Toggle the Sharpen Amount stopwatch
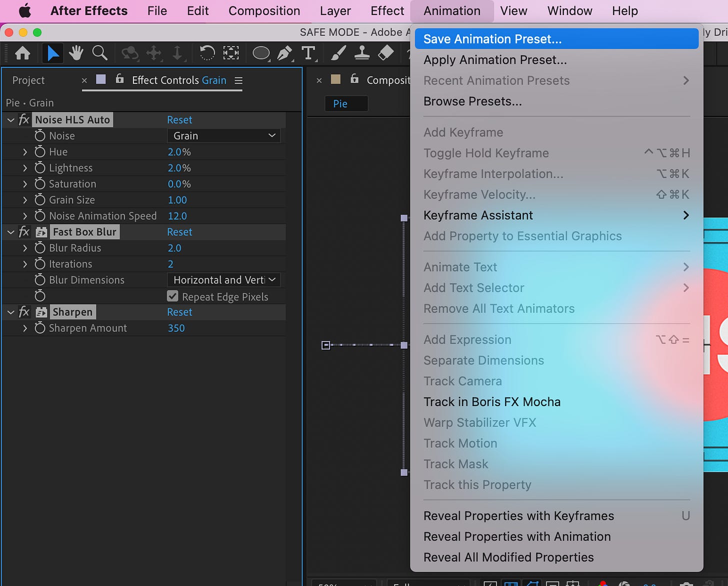This screenshot has width=728, height=586. (40, 328)
